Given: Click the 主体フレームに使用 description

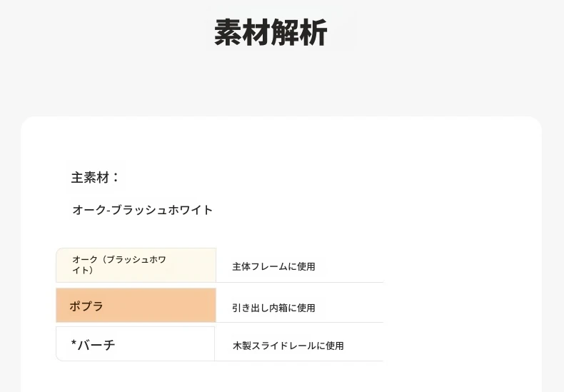Looking at the screenshot, I should [273, 267].
